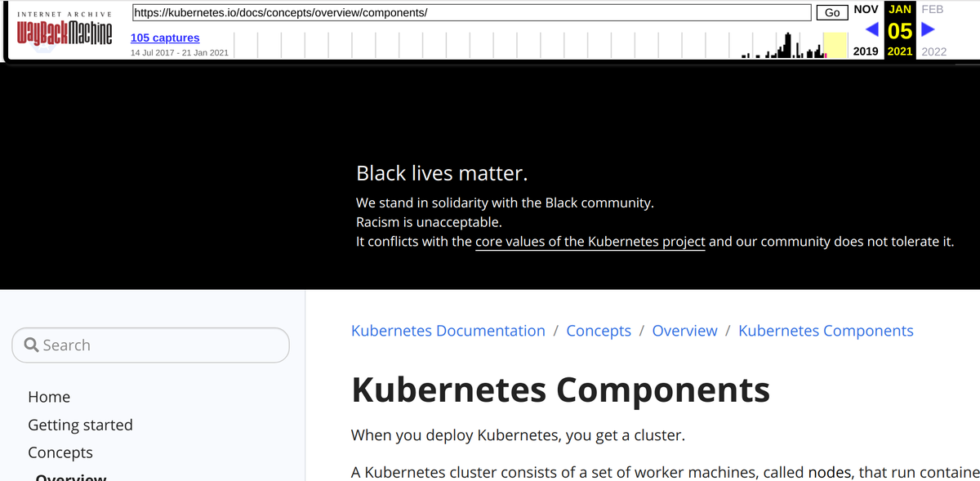The image size is (980, 481).
Task: Click the capture date range text
Action: pyautogui.click(x=180, y=53)
